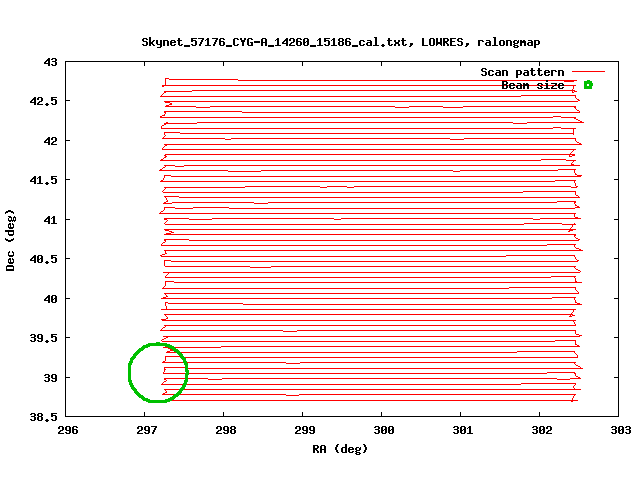
Task: Click the y-axis tick label 40.5
Action: click(x=44, y=259)
